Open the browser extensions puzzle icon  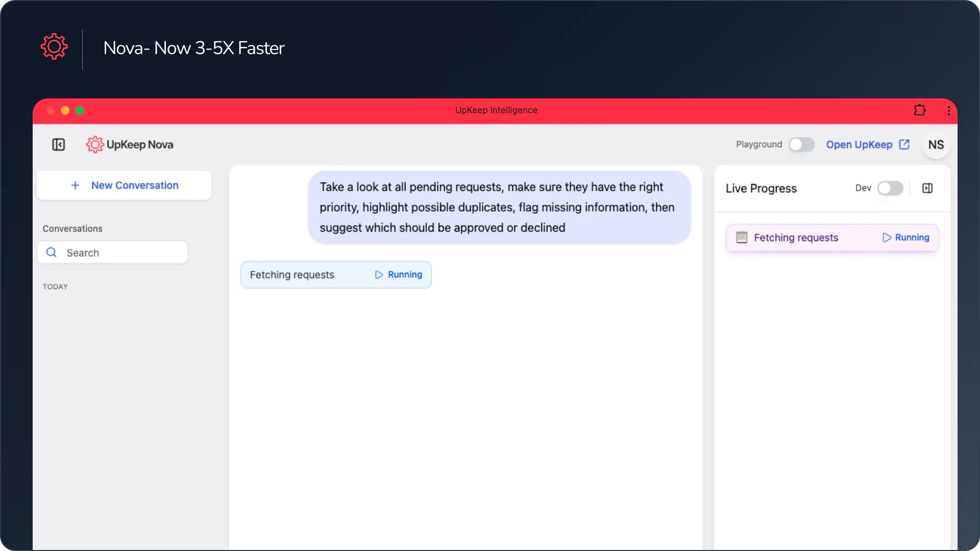point(920,110)
